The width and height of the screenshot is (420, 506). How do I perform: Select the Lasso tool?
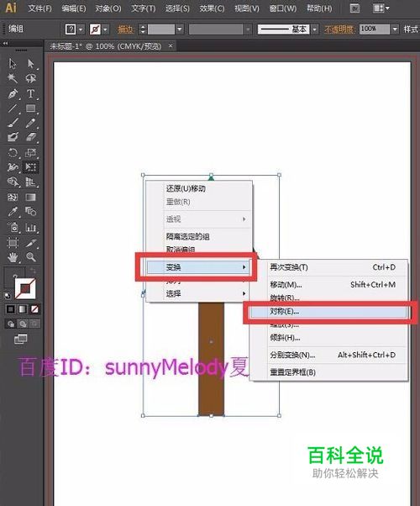point(30,78)
